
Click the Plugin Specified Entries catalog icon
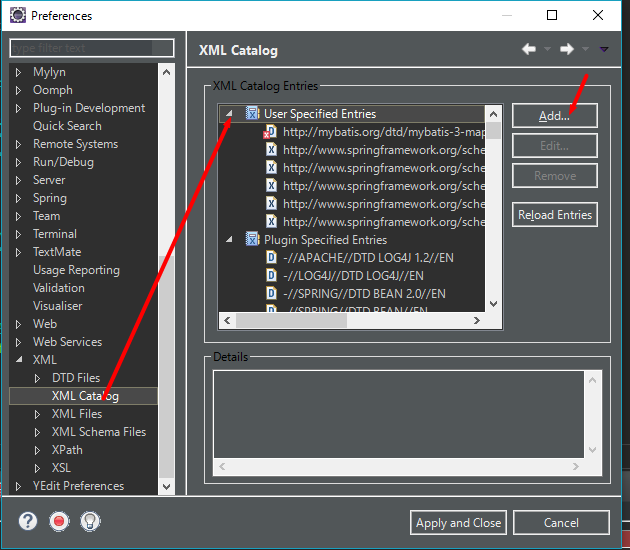[x=252, y=240]
